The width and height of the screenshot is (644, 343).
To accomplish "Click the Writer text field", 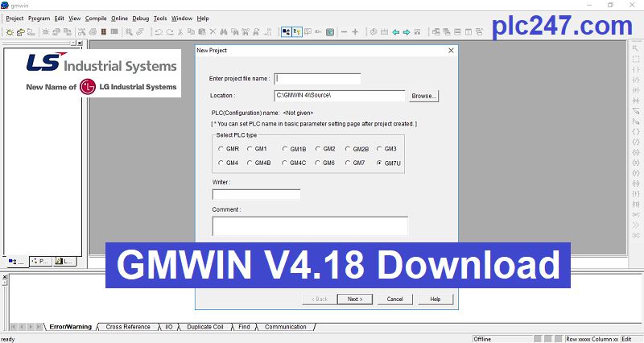I will pos(256,194).
